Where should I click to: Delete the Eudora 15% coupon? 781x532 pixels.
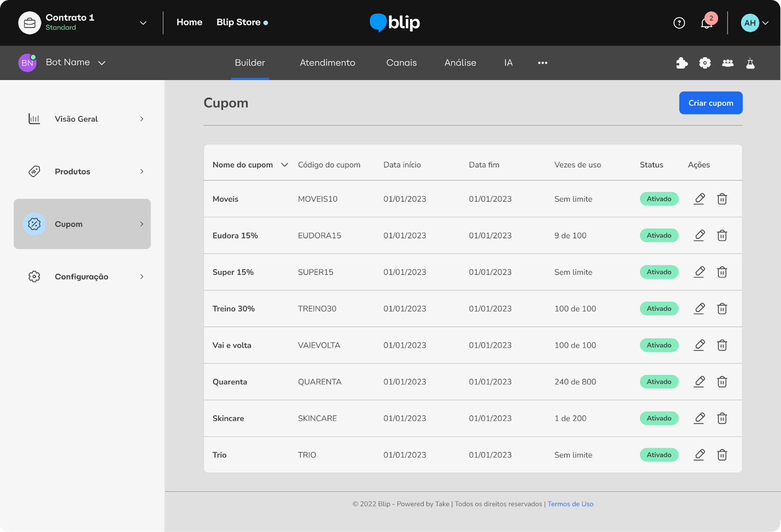(x=722, y=235)
